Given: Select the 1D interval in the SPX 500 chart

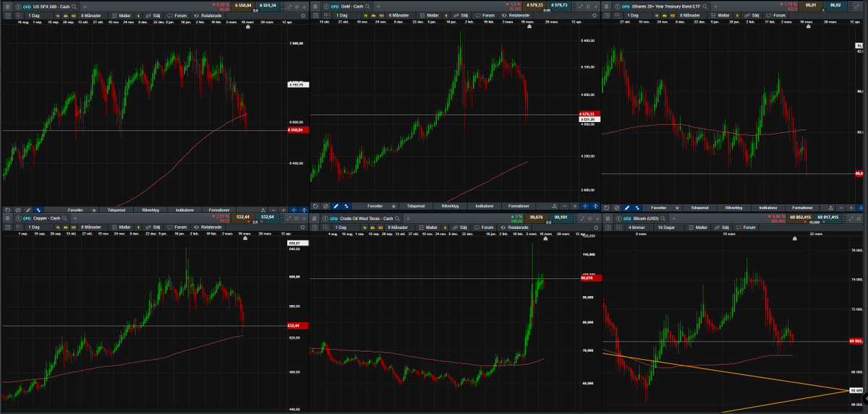Looking at the screenshot, I should click(x=73, y=16).
